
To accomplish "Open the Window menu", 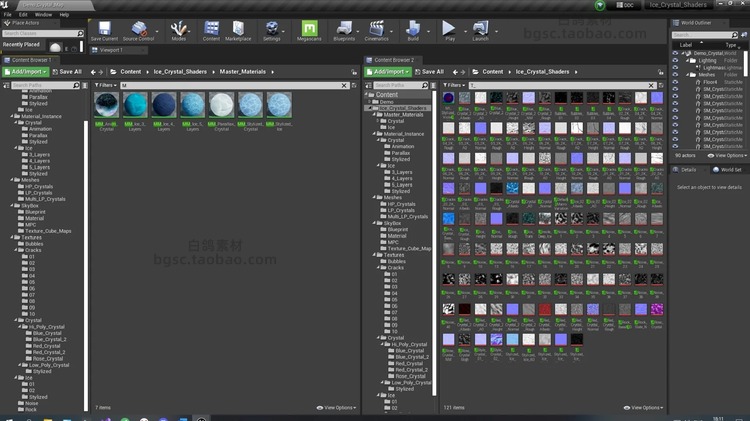I will tap(43, 14).
